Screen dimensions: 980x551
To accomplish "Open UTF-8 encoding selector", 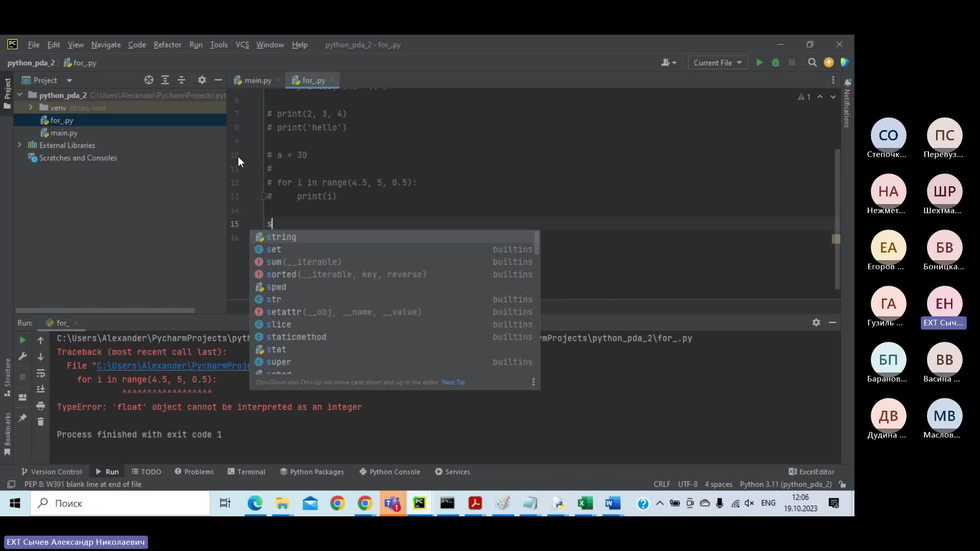I will click(x=688, y=484).
